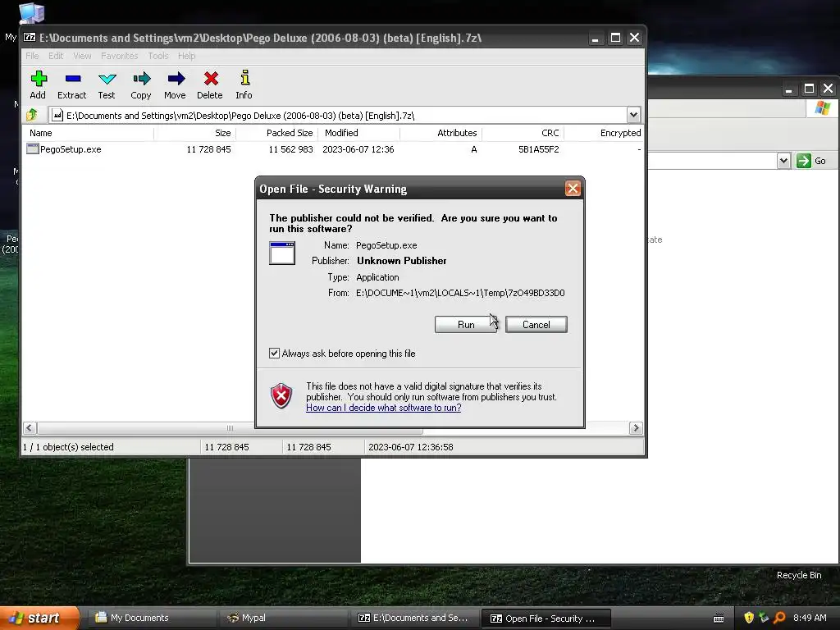Open the Tools menu
840x630 pixels.
[x=158, y=56]
